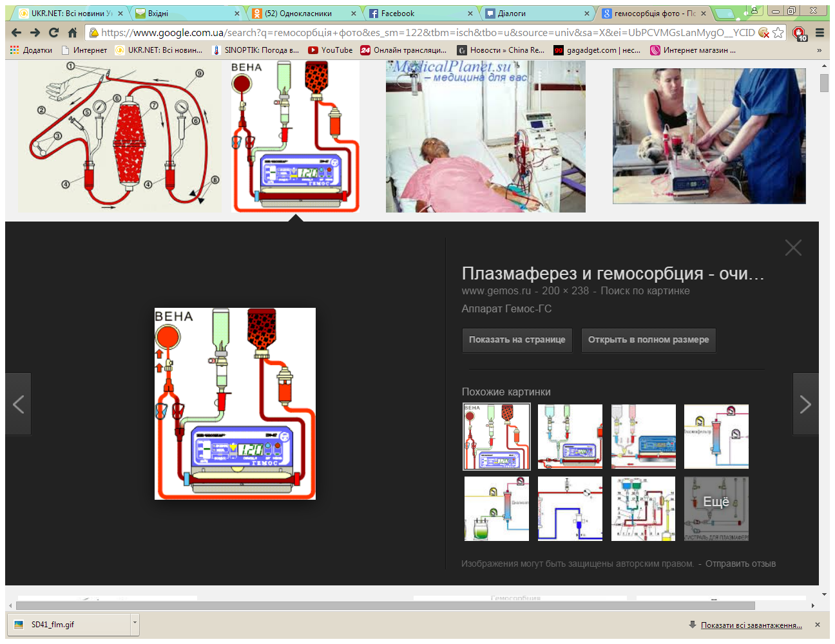The height and width of the screenshot is (644, 835).
Task: Open the gagadget.com bookmark
Action: coord(597,50)
